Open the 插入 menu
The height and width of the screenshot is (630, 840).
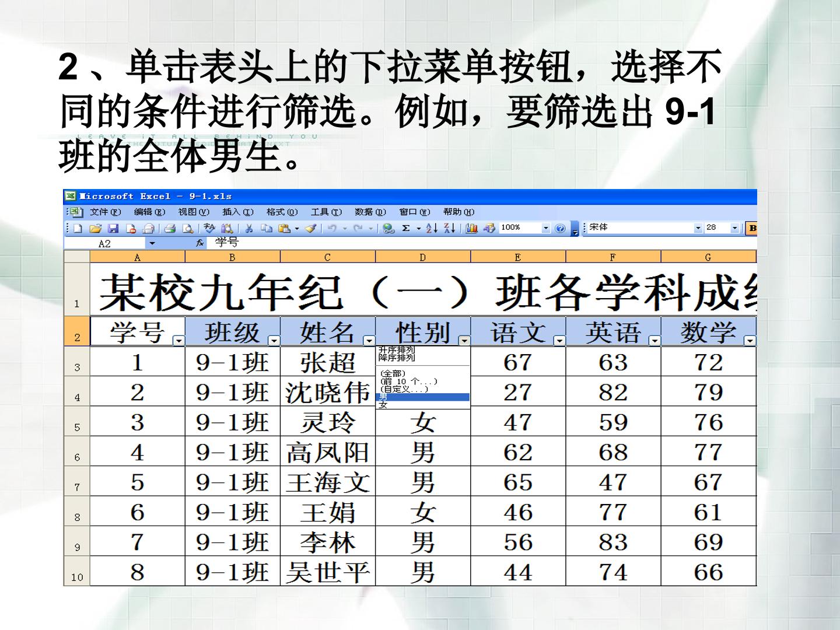pyautogui.click(x=238, y=212)
